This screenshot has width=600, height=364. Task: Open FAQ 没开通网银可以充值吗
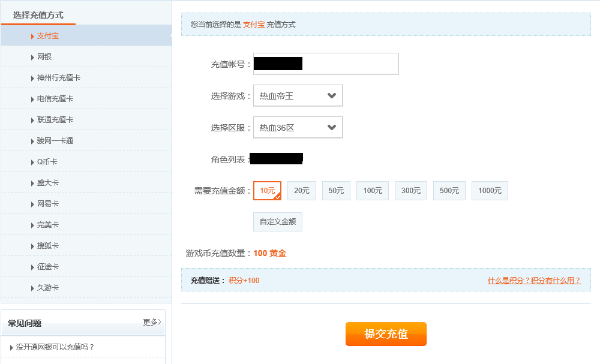point(55,347)
